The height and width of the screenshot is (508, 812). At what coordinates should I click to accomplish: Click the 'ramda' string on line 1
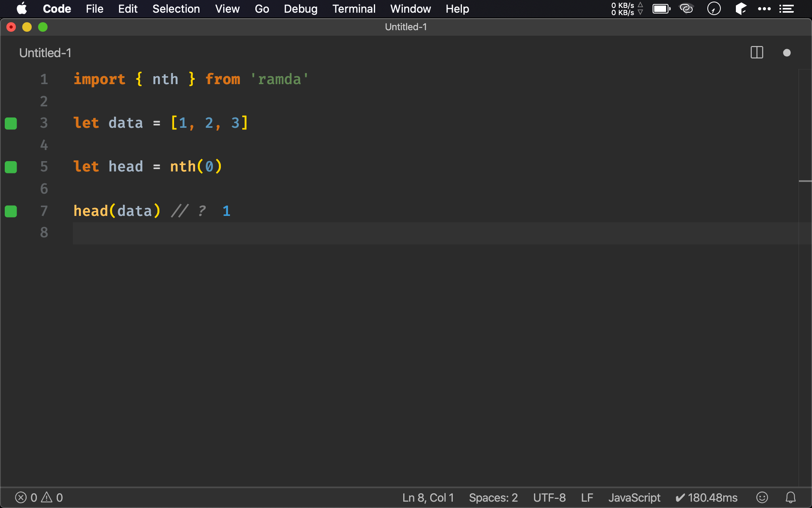click(x=280, y=79)
